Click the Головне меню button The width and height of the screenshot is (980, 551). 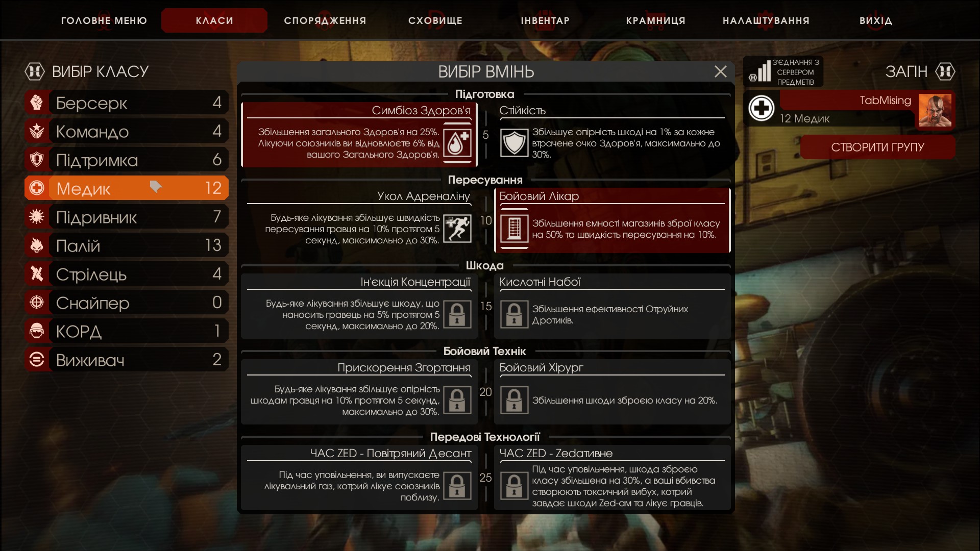point(104,20)
